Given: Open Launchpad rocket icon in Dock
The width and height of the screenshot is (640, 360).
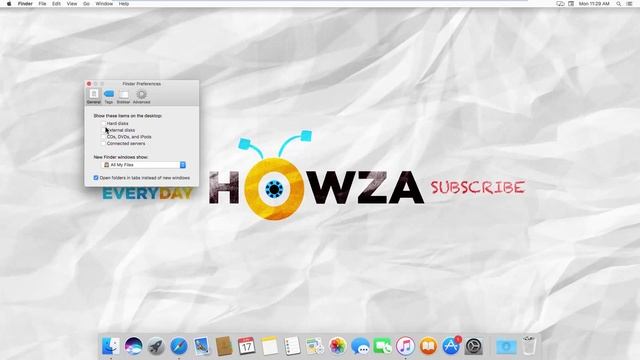Looking at the screenshot, I should coord(156,346).
